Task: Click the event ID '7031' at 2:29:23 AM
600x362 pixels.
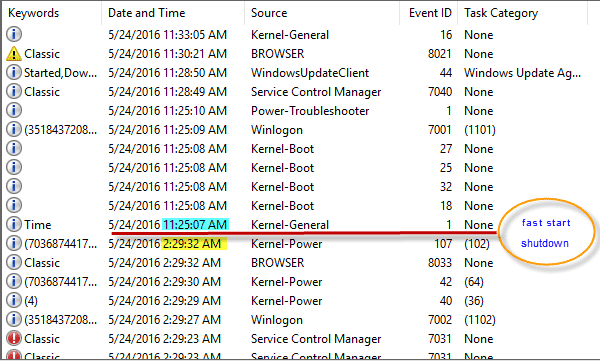Action: (440, 339)
